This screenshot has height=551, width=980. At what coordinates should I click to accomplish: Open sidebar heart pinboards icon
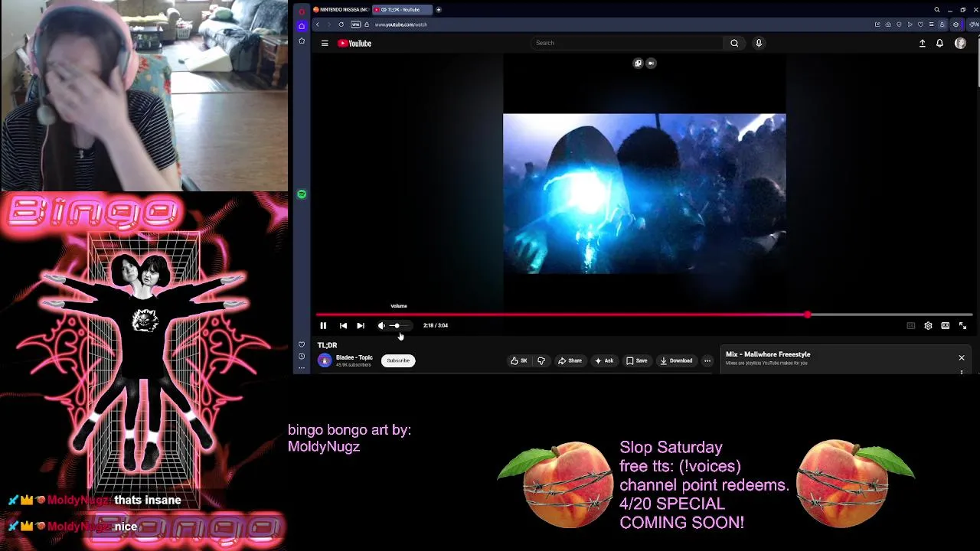pos(302,344)
